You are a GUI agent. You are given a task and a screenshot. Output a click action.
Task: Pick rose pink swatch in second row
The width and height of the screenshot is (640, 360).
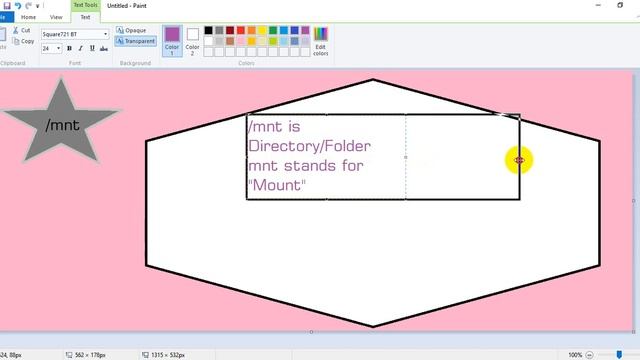click(x=241, y=41)
